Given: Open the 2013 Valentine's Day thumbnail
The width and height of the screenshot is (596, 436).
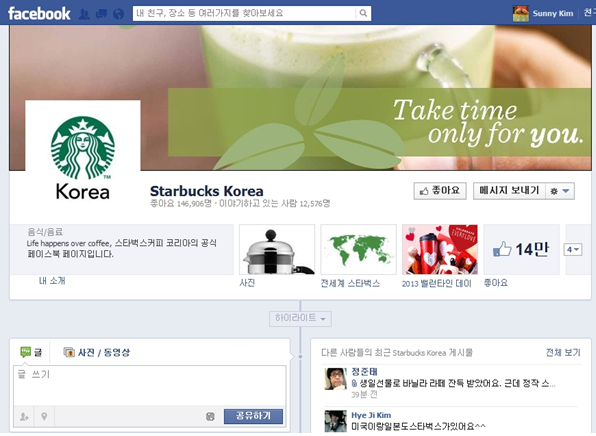Looking at the screenshot, I should point(440,249).
